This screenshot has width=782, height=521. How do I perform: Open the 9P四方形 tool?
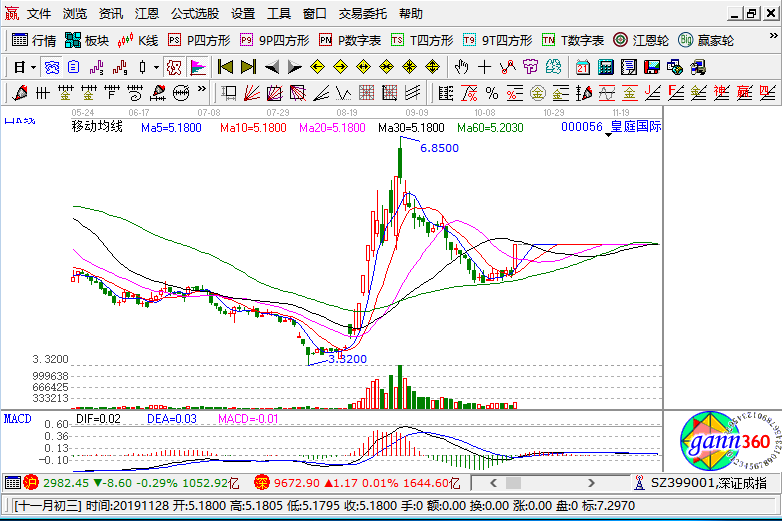click(274, 40)
